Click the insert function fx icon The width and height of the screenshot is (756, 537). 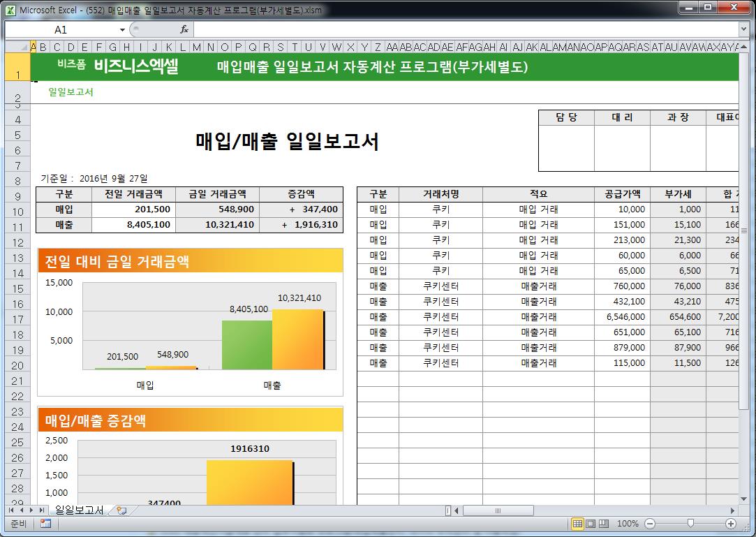click(184, 29)
